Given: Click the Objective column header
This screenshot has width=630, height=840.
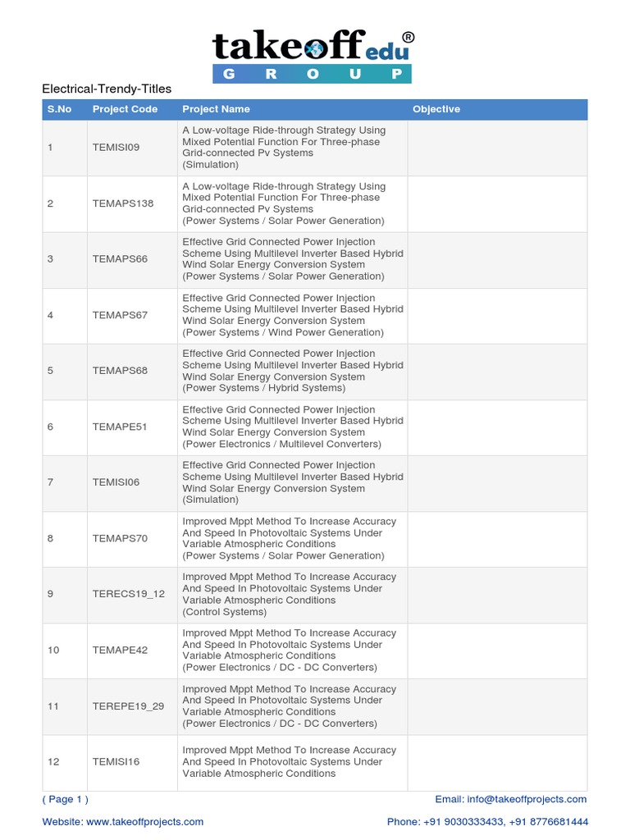Looking at the screenshot, I should coord(436,109).
